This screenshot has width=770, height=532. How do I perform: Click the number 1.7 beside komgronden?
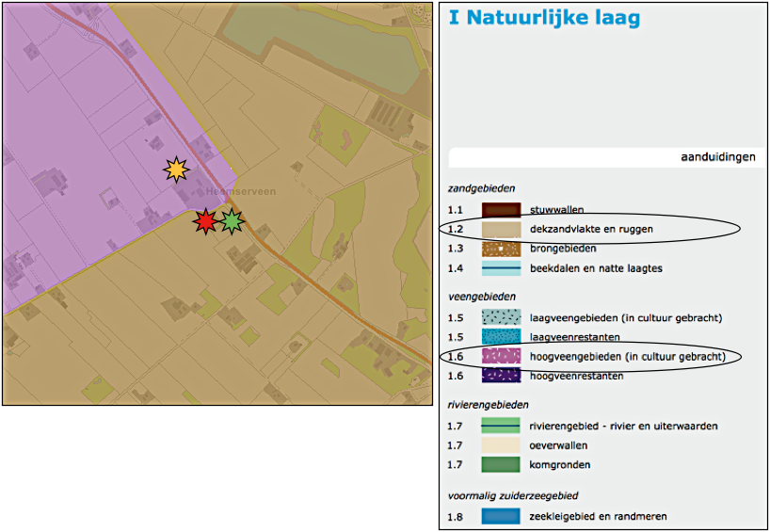(x=456, y=465)
